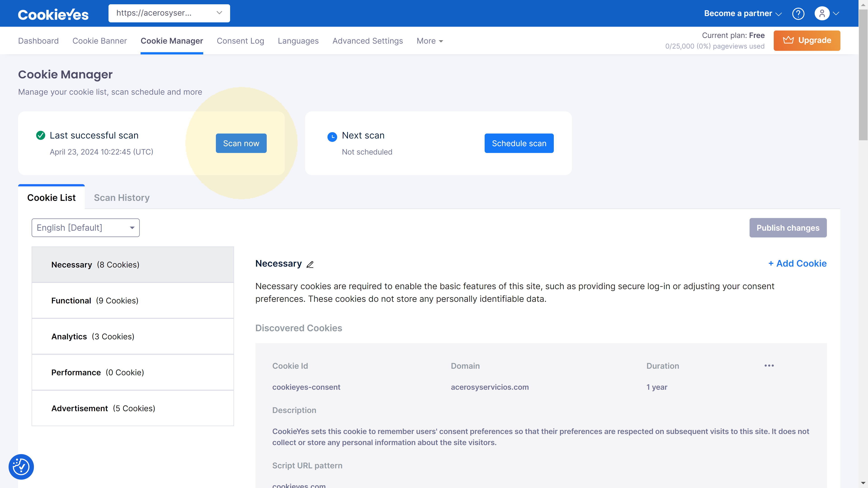Image resolution: width=868 pixels, height=488 pixels.
Task: Click the green checkmark scan status icon
Action: [40, 135]
